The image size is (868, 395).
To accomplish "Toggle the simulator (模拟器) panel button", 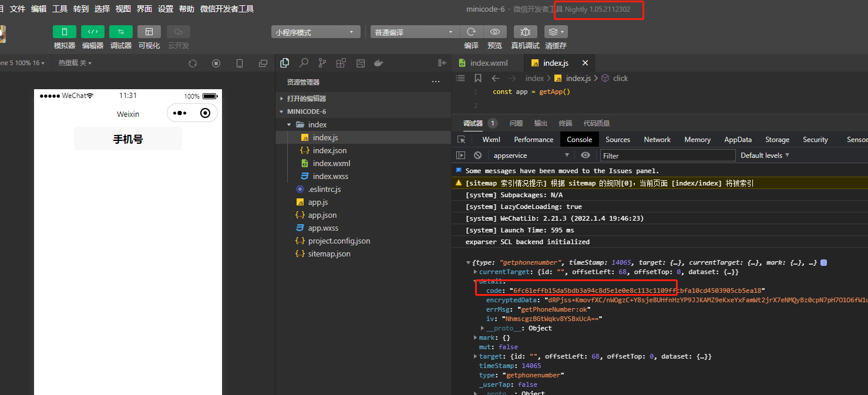I will [65, 32].
